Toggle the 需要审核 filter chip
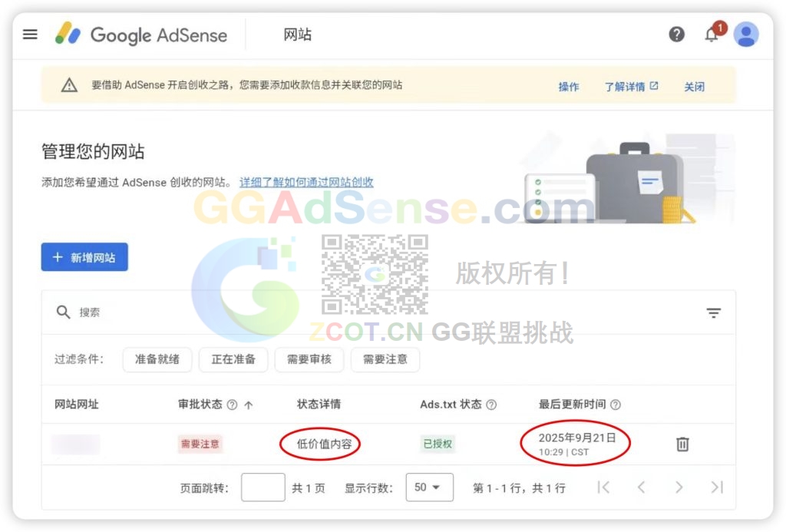The image size is (786, 532). (309, 359)
